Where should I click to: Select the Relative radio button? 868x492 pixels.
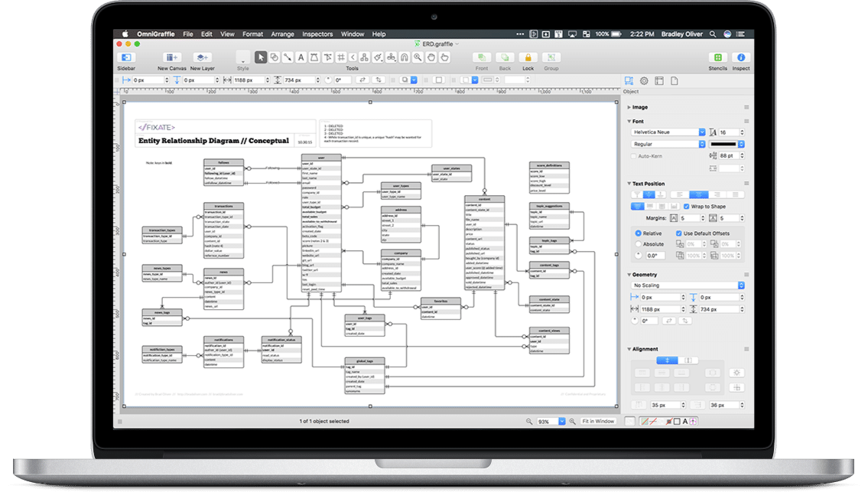point(639,234)
